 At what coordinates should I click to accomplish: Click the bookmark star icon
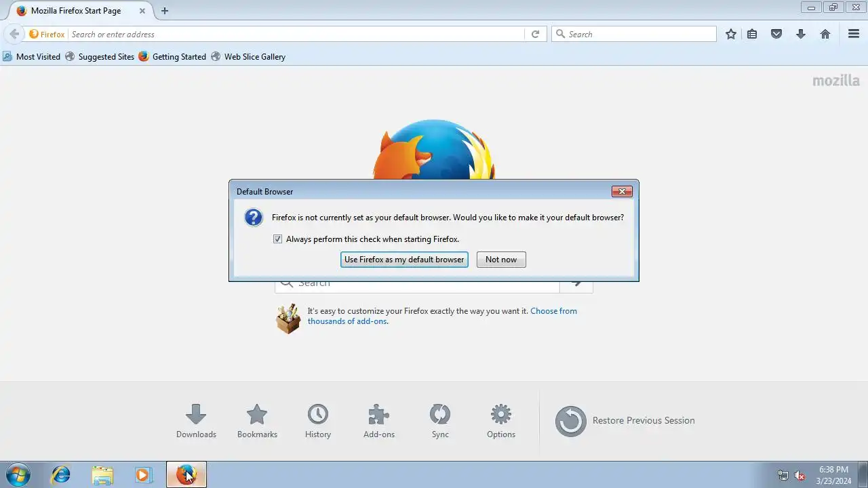(731, 34)
